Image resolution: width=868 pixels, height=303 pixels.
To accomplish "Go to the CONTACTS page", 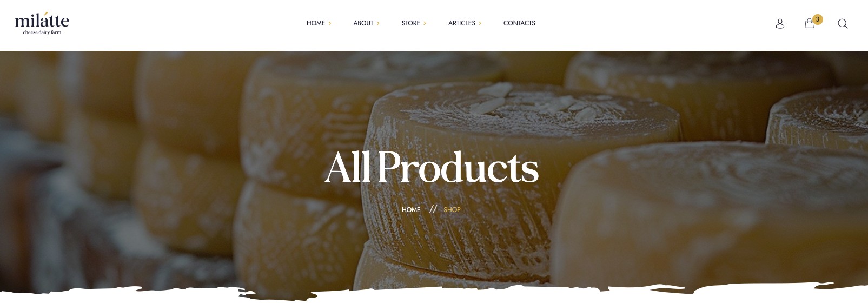I will (x=519, y=23).
